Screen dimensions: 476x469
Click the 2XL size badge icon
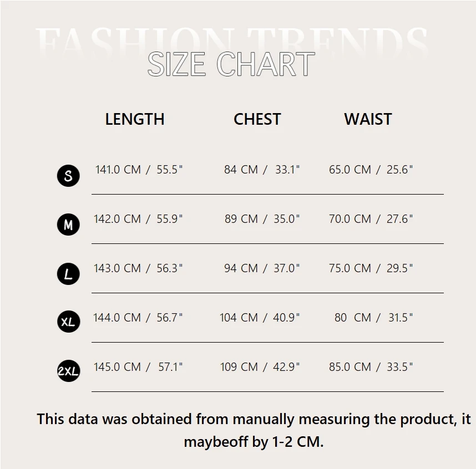(x=68, y=371)
